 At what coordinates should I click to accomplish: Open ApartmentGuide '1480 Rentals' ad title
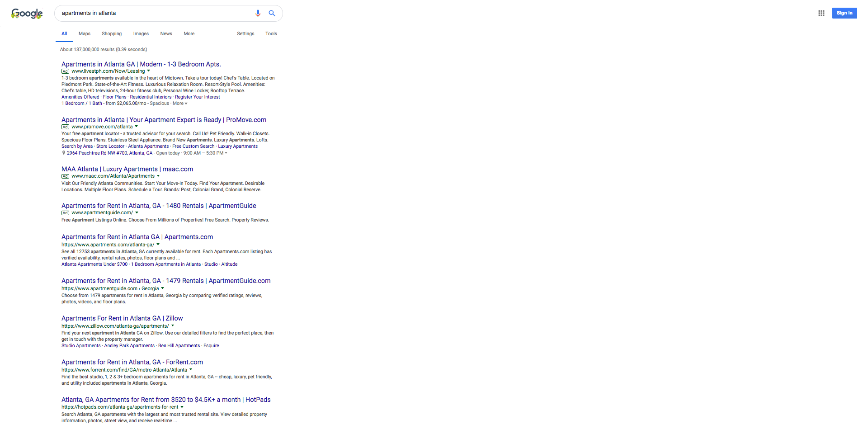coord(159,206)
